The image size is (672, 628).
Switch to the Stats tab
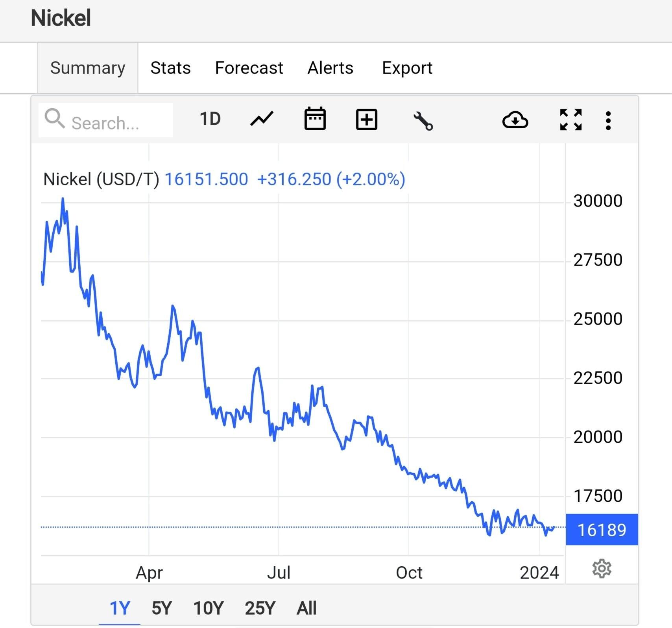pyautogui.click(x=170, y=68)
